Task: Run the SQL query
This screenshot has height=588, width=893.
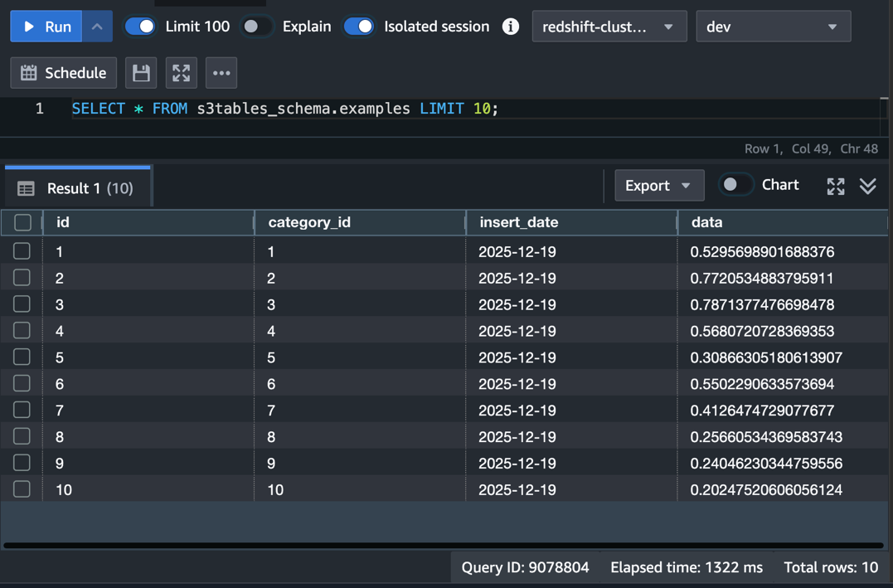Action: click(x=46, y=27)
